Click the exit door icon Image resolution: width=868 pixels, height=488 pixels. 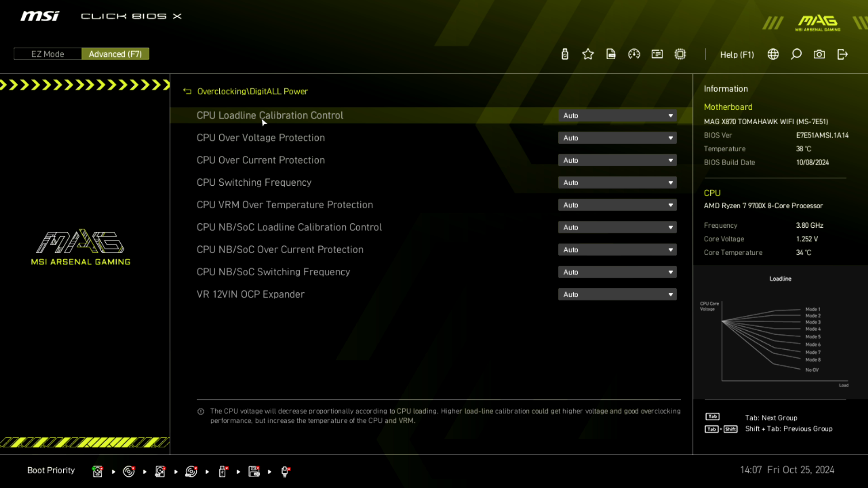842,54
